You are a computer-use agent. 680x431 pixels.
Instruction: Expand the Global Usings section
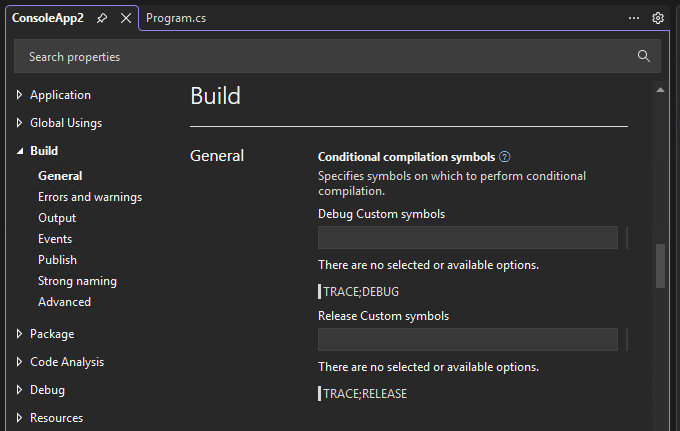click(x=19, y=123)
